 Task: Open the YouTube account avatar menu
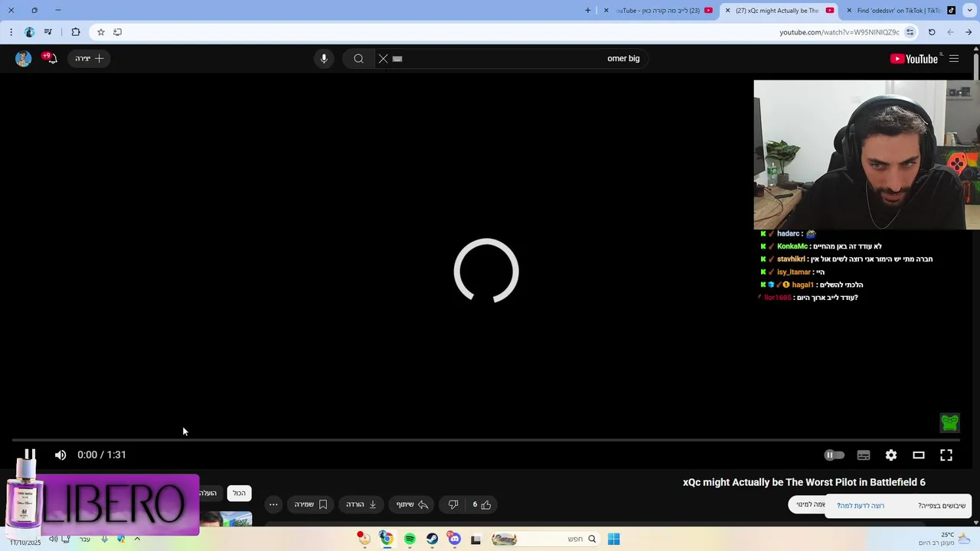tap(23, 58)
